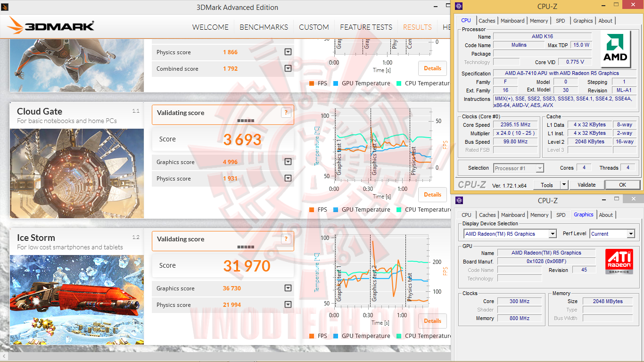Image resolution: width=644 pixels, height=362 pixels.
Task: Click the Code Name value "Mullins"
Action: point(519,45)
